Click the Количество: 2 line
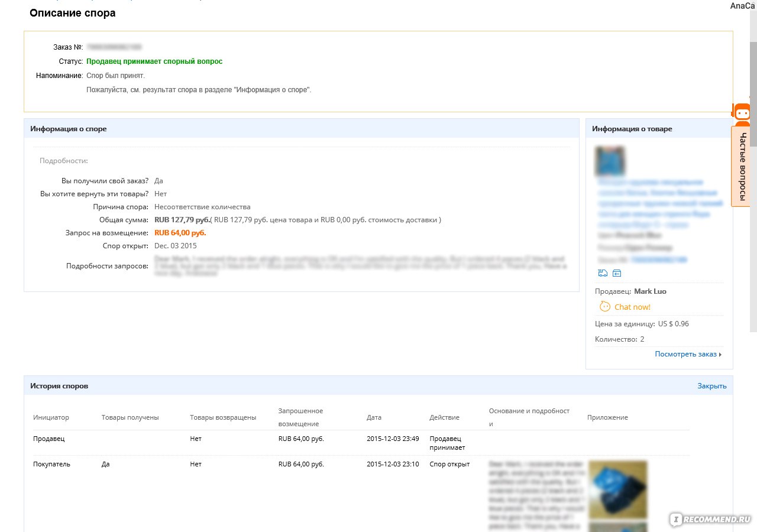Image resolution: width=757 pixels, height=532 pixels. [619, 339]
